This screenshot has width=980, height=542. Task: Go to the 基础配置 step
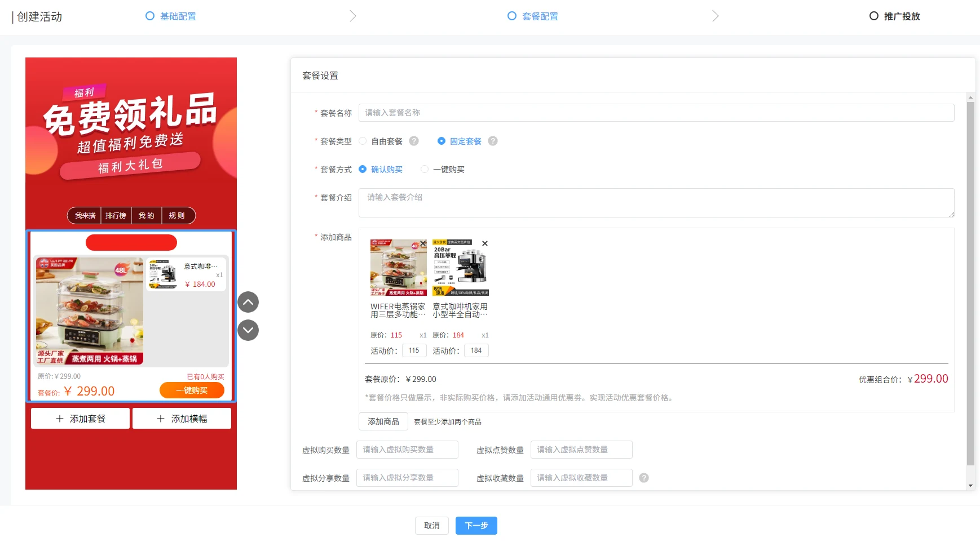tap(171, 16)
